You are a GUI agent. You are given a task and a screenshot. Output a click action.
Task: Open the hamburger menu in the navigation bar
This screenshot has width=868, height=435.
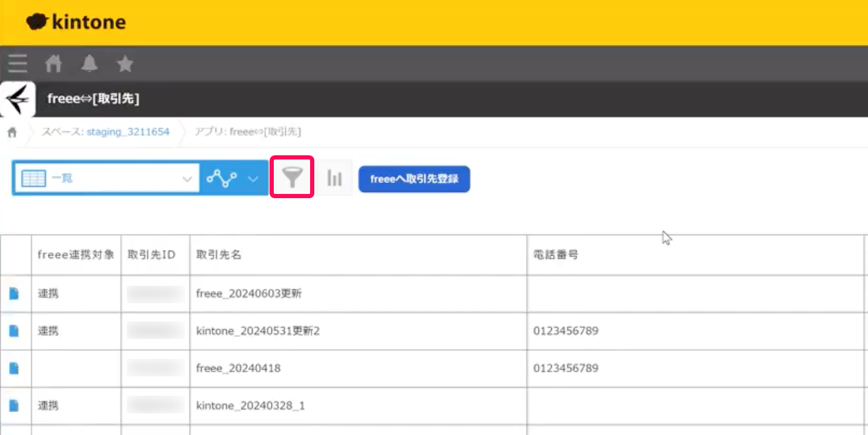[x=18, y=63]
